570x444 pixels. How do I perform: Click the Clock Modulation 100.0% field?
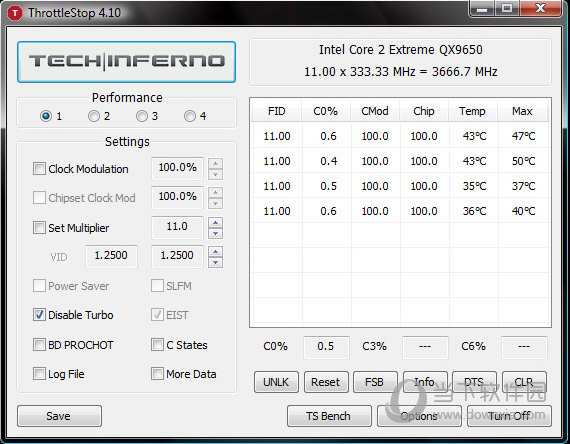point(177,168)
